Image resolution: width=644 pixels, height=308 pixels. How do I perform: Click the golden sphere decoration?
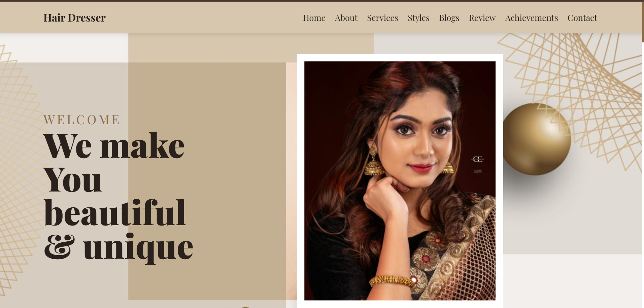coord(537,139)
